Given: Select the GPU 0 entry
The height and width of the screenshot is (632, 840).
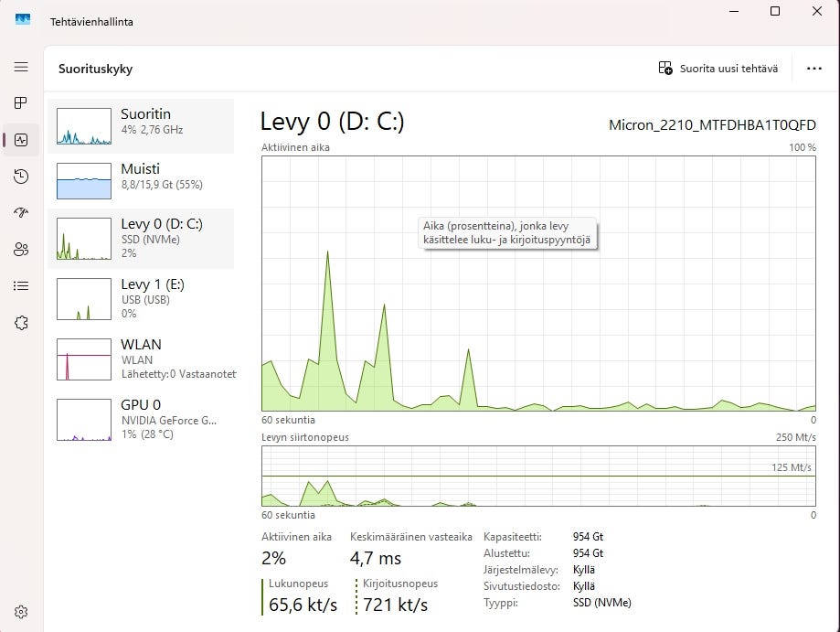Looking at the screenshot, I should point(141,419).
